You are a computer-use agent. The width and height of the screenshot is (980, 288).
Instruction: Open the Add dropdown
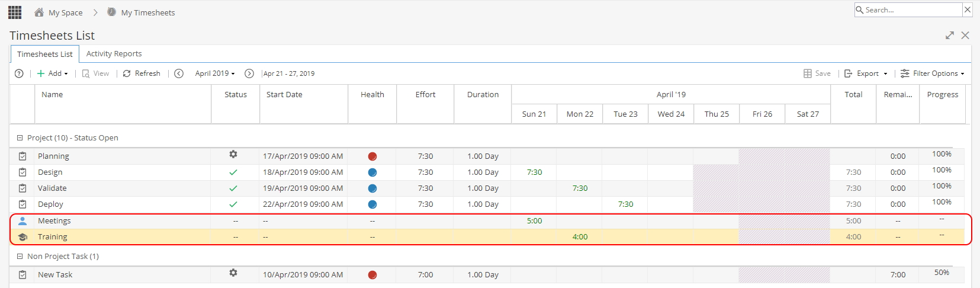[x=53, y=73]
